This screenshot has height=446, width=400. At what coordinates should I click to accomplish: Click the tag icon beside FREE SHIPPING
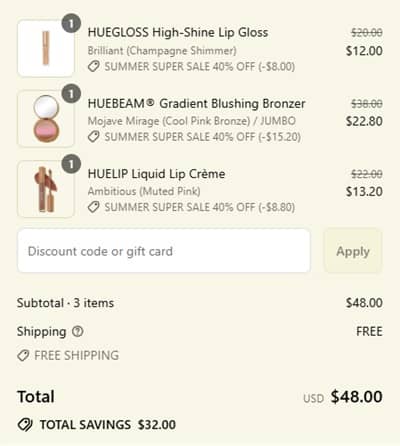(x=23, y=355)
